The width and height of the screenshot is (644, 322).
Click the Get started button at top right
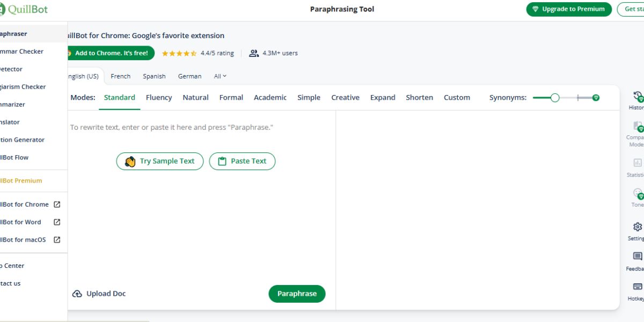coord(631,9)
